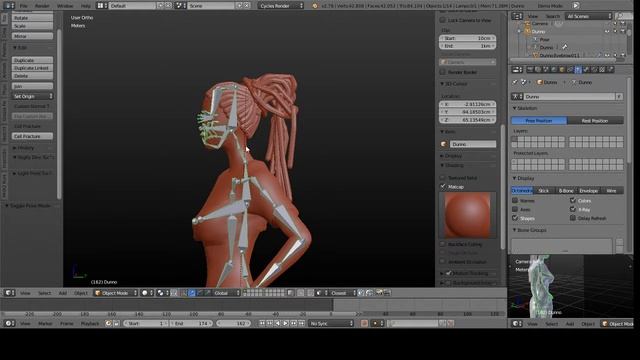This screenshot has width=640, height=360.
Task: Click the Cell Fracture button
Action: [x=33, y=136]
